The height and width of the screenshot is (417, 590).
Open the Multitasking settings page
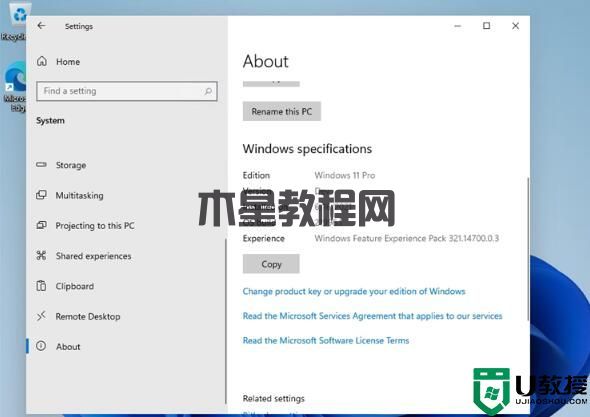click(79, 195)
